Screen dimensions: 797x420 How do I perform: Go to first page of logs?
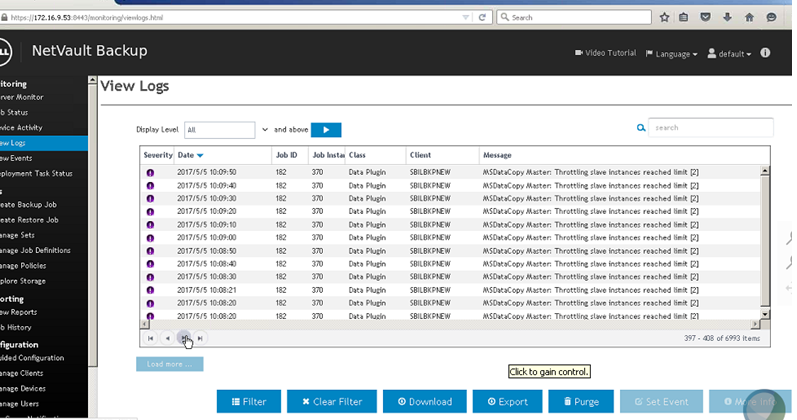[x=150, y=338]
